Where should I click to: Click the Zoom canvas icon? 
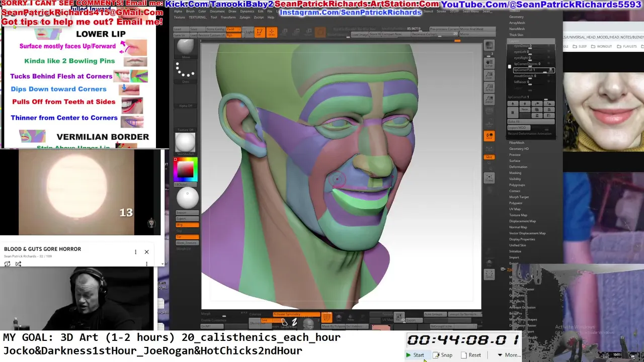489,74
